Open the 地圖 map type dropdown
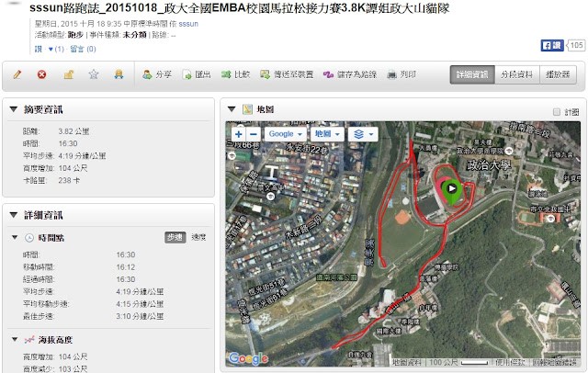 327,134
